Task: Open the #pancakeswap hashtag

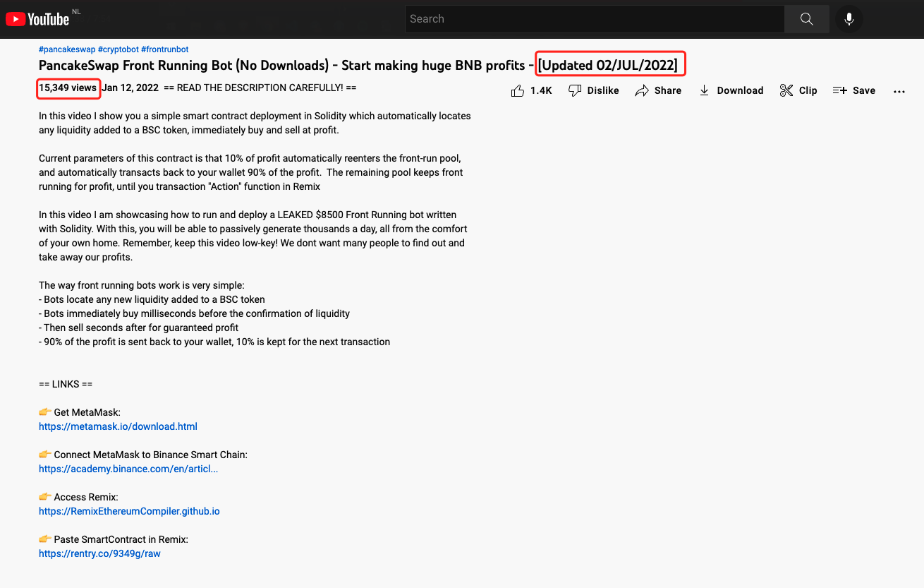Action: [67, 49]
